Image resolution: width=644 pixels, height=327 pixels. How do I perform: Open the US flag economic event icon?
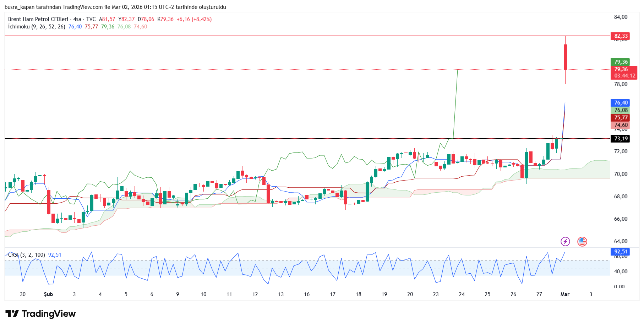coord(582,242)
